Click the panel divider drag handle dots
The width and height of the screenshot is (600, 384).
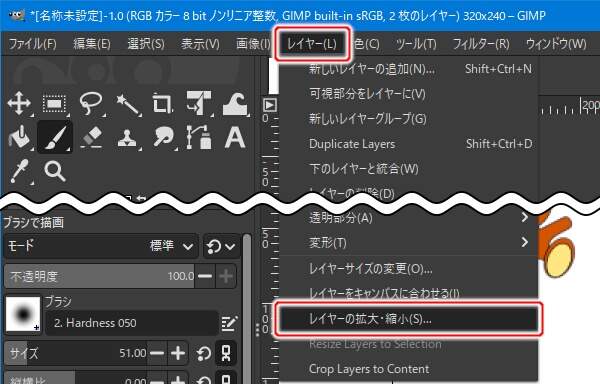257,329
